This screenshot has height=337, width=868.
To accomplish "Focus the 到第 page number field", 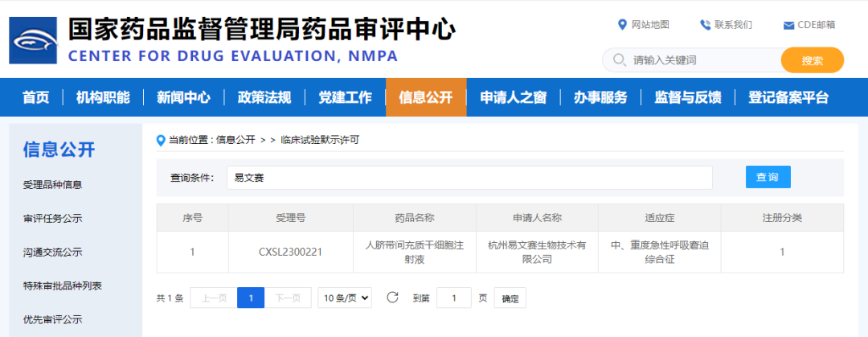I will [454, 298].
